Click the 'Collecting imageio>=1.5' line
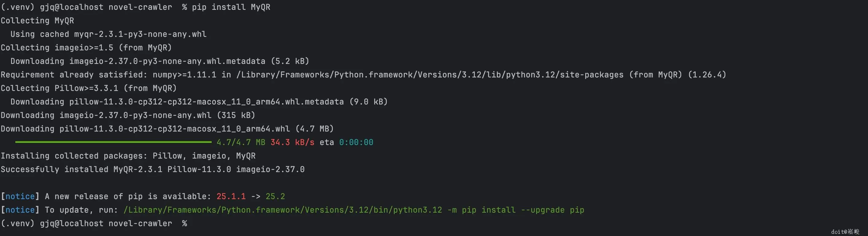This screenshot has width=868, height=236. point(86,48)
